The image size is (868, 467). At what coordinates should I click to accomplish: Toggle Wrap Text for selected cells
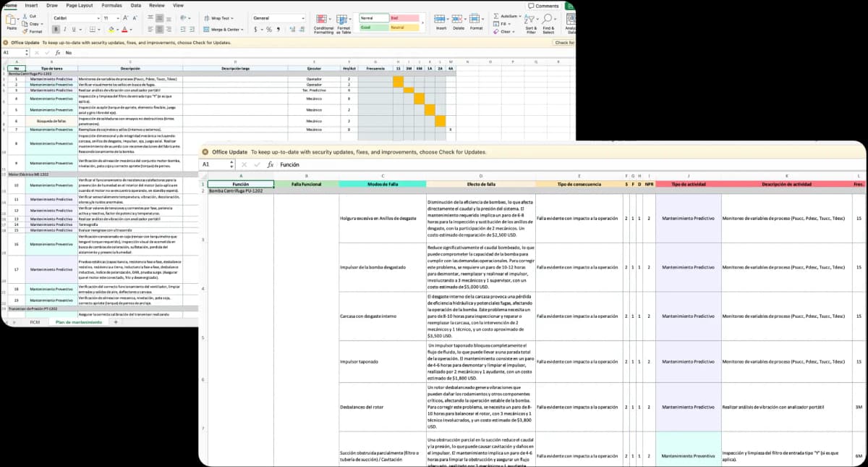pos(217,17)
